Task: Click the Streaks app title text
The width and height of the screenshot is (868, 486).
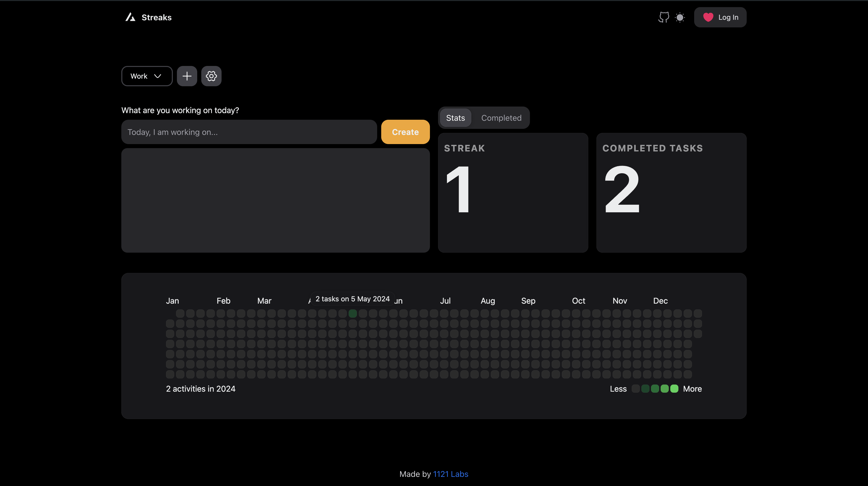Action: (x=156, y=17)
